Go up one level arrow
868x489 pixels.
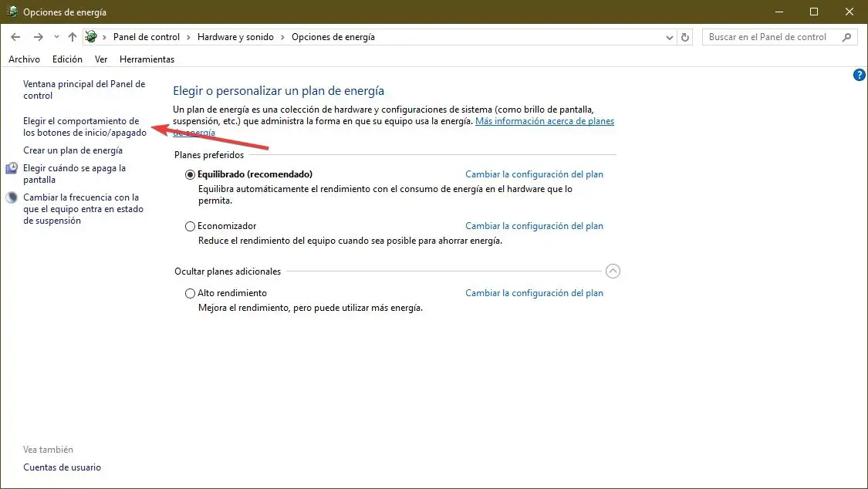(x=73, y=37)
